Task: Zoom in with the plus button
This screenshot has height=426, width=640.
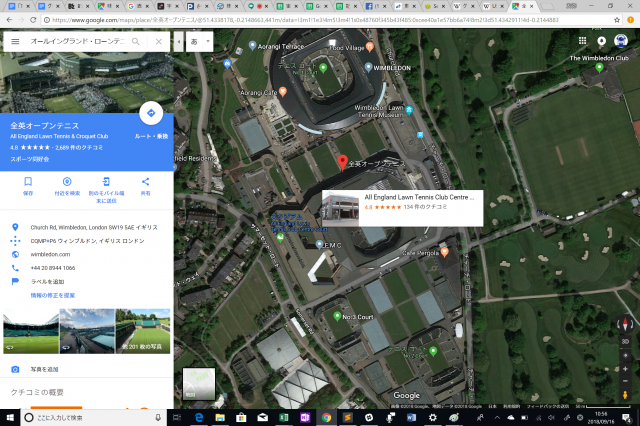Action: coord(625,369)
